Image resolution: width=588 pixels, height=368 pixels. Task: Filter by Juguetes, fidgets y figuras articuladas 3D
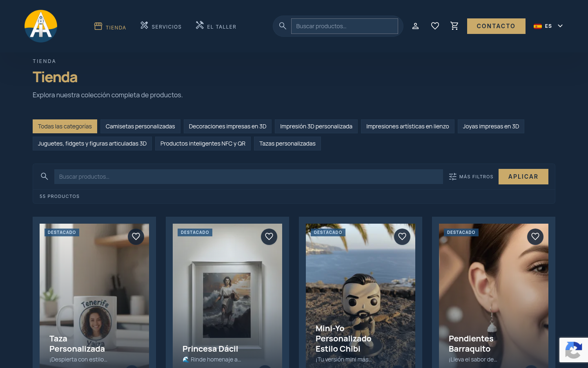point(92,144)
